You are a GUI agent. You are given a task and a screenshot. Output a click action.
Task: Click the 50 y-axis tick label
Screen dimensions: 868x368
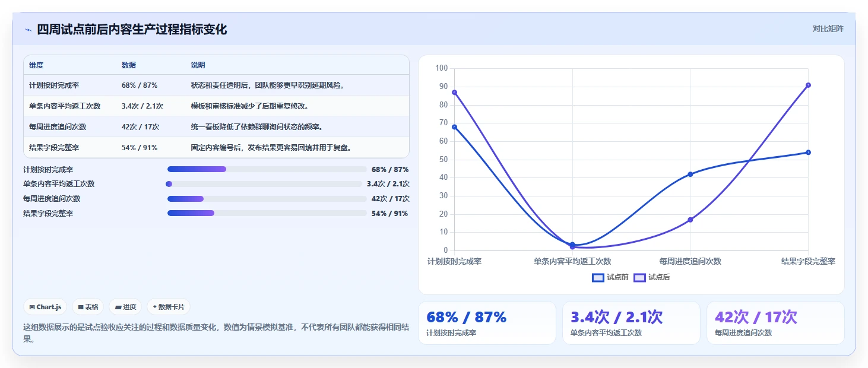tap(443, 159)
